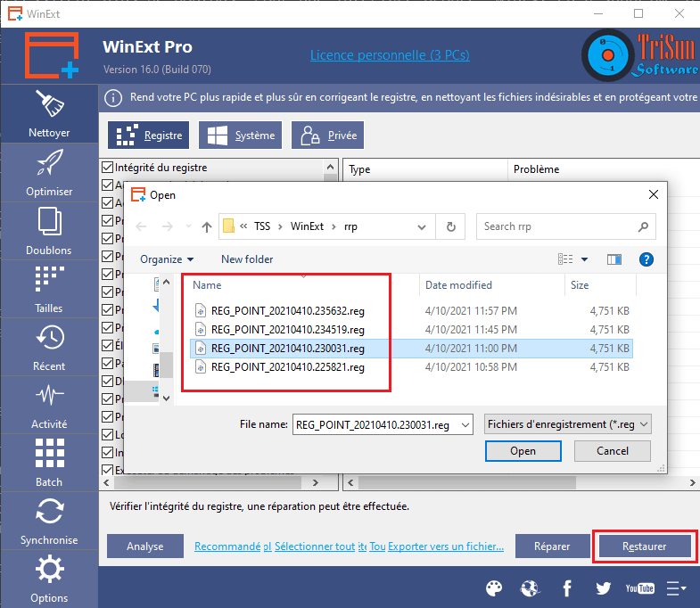Open the Facebook page icon
Image resolution: width=700 pixels, height=608 pixels.
tap(567, 588)
